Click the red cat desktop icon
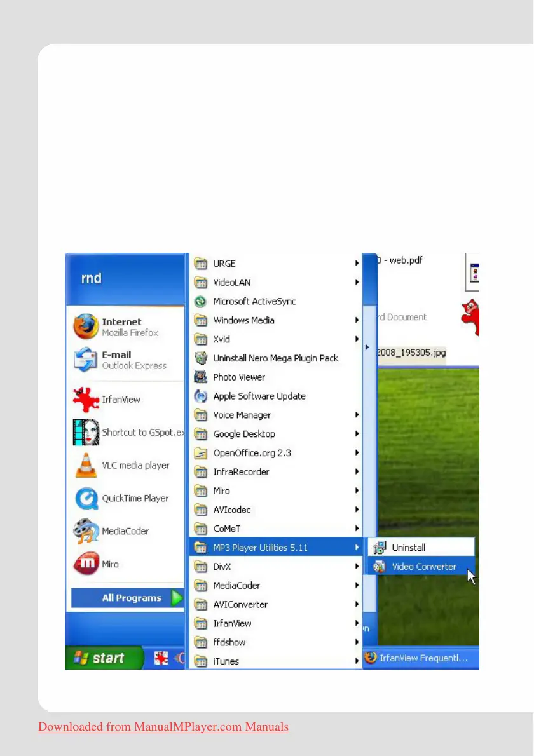The image size is (534, 756). point(470,317)
